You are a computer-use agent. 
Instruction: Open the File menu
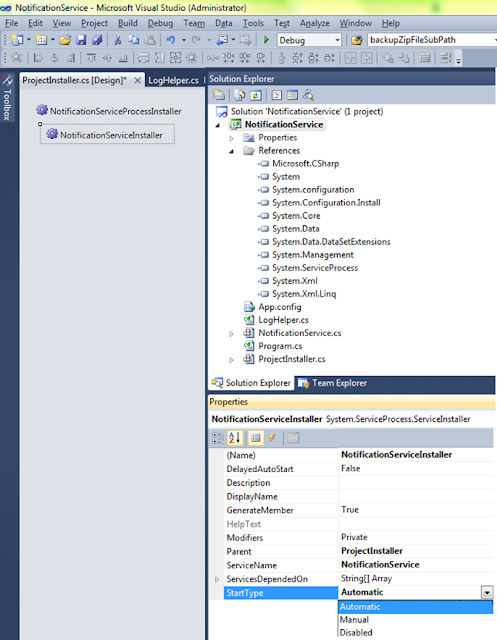click(x=11, y=23)
